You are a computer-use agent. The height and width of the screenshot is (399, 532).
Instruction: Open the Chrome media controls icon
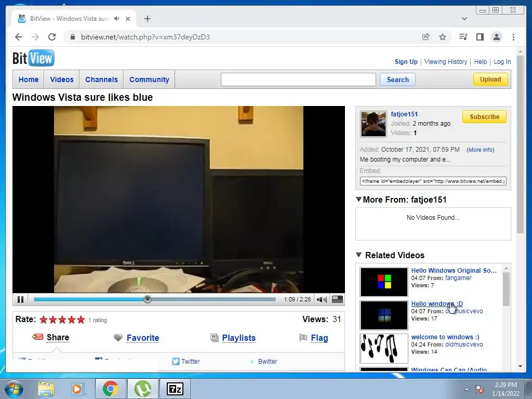tap(463, 37)
